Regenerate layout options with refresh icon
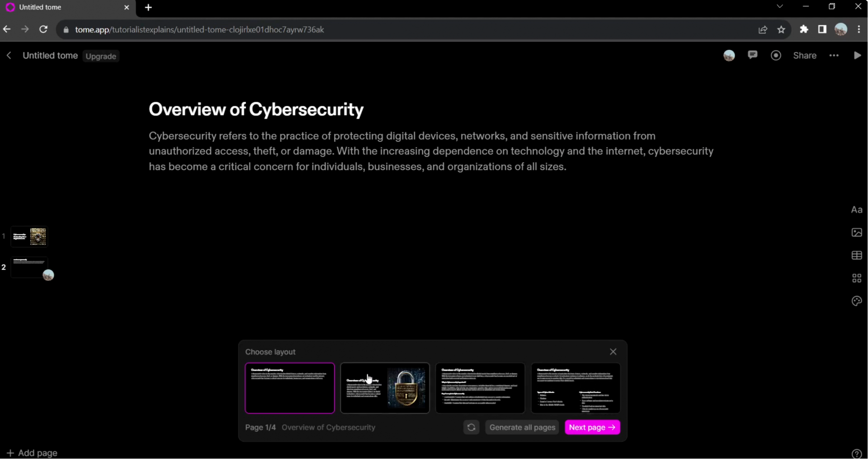The height and width of the screenshot is (459, 868). tap(471, 427)
